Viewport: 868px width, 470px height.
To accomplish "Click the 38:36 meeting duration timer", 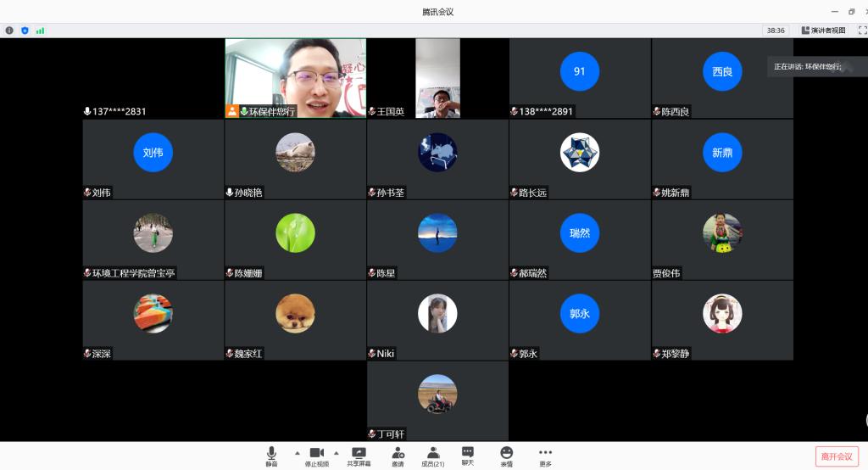I will (775, 31).
